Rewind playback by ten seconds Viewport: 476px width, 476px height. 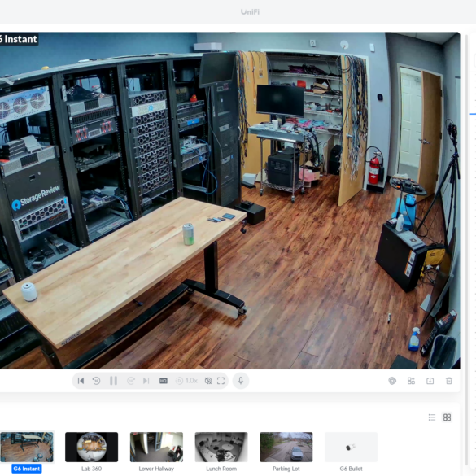[97, 381]
